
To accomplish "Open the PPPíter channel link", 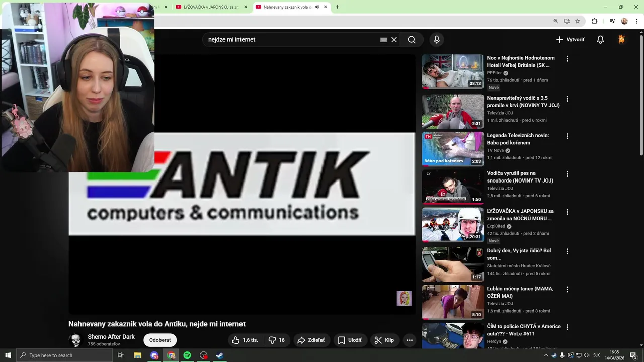I will pyautogui.click(x=494, y=73).
